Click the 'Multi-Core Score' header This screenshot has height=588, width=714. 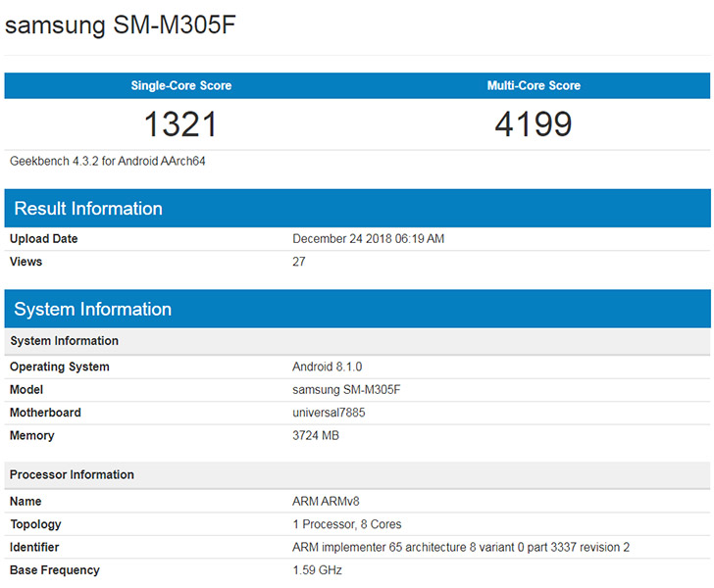click(534, 85)
